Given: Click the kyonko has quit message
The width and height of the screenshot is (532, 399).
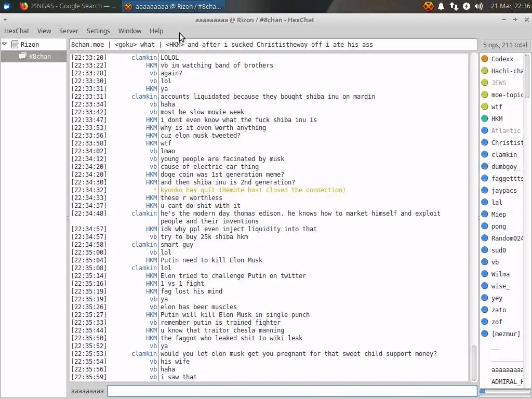Looking at the screenshot, I should (x=253, y=190).
